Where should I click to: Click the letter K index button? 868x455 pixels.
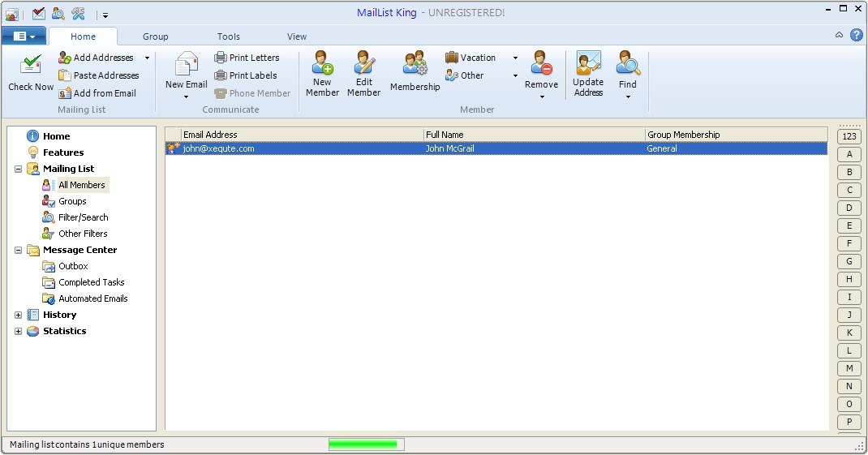point(849,333)
